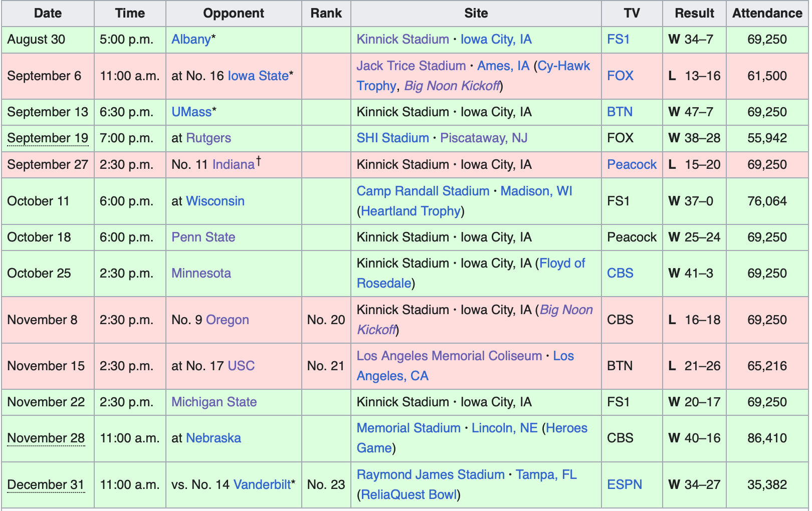Open the Nebraska team link
This screenshot has width=812, height=511.
[x=214, y=438]
